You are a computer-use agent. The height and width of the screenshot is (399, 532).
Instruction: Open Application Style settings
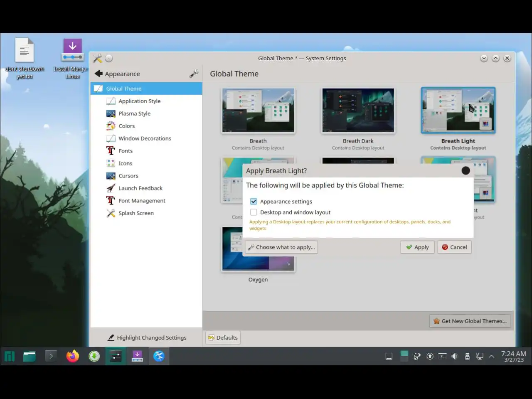pyautogui.click(x=139, y=101)
